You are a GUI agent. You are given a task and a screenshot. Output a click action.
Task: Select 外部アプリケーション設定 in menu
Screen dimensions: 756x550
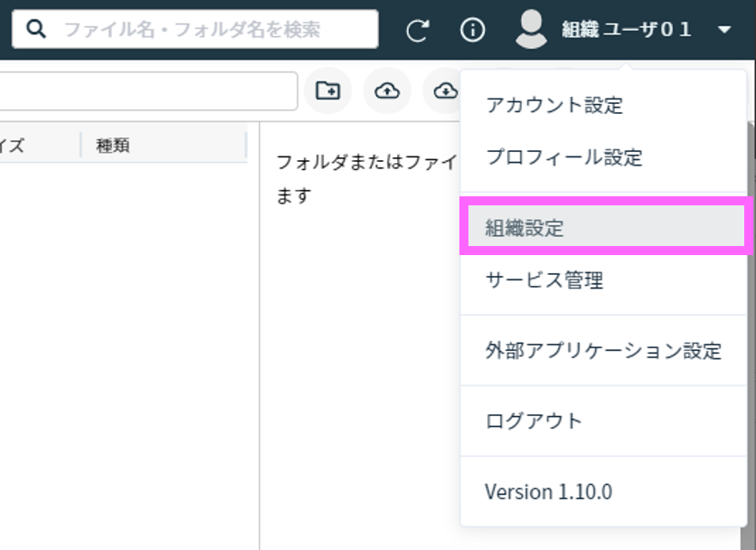click(x=603, y=351)
